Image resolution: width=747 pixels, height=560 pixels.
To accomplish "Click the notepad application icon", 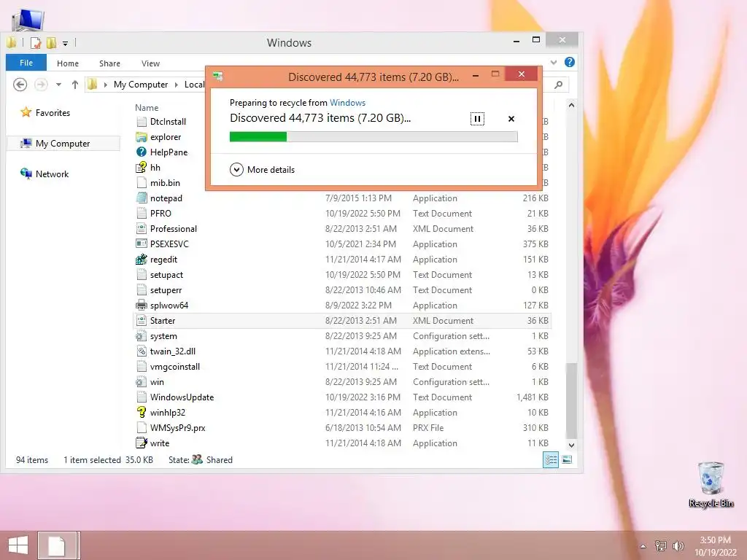I will pyautogui.click(x=141, y=198).
